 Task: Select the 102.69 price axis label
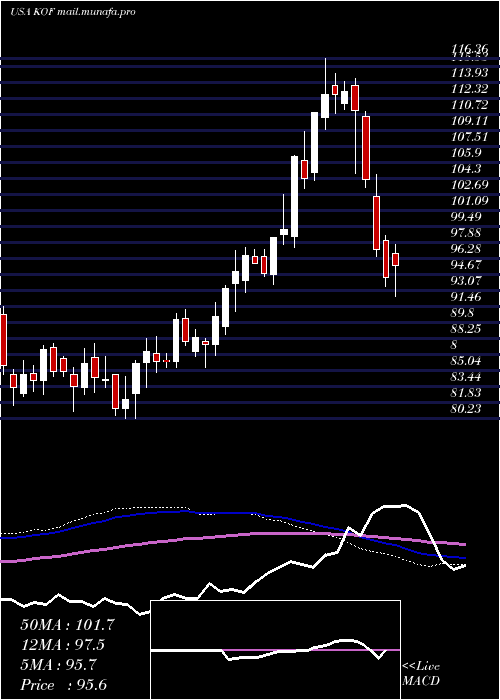tap(470, 184)
